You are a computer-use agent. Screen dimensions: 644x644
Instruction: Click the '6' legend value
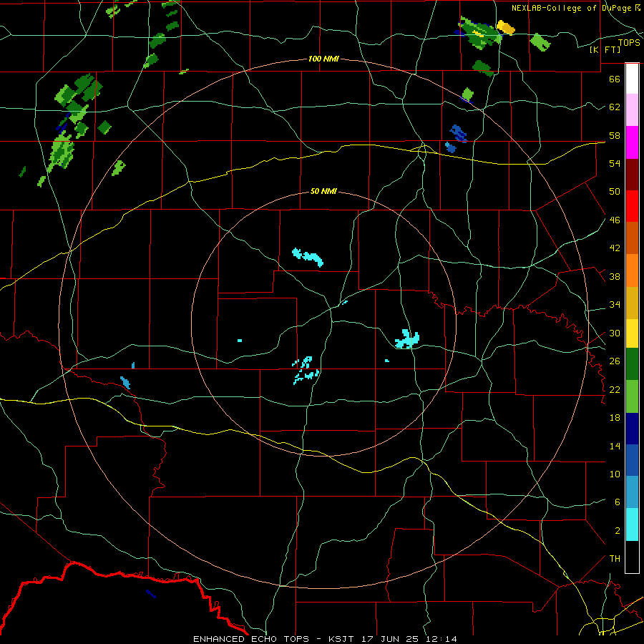(617, 502)
